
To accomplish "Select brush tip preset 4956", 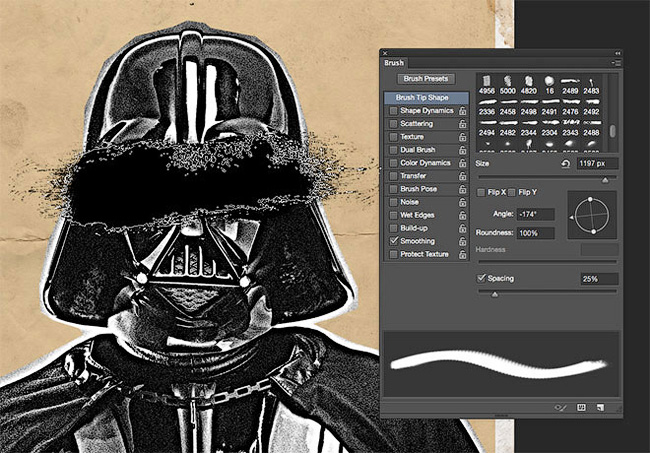I will click(x=487, y=85).
